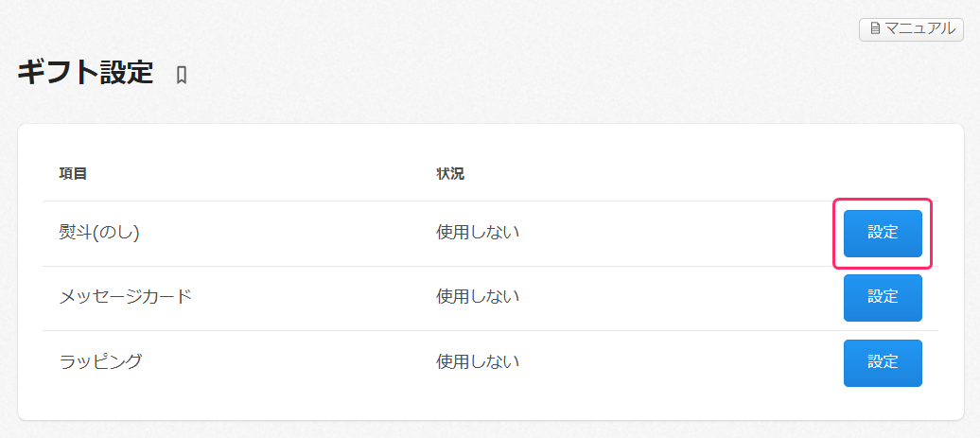Open 設定 for メッセージカード

click(883, 298)
